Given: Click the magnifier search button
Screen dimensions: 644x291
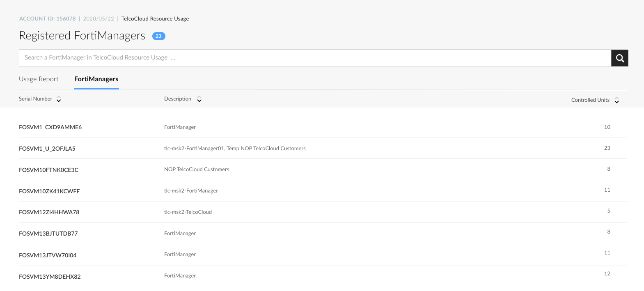Looking at the screenshot, I should click(x=620, y=58).
